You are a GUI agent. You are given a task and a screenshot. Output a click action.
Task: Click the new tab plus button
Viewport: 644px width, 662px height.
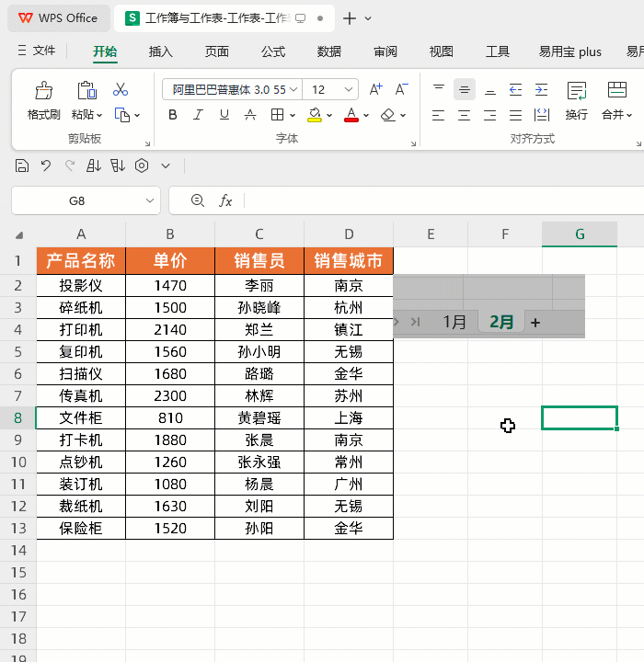[349, 18]
